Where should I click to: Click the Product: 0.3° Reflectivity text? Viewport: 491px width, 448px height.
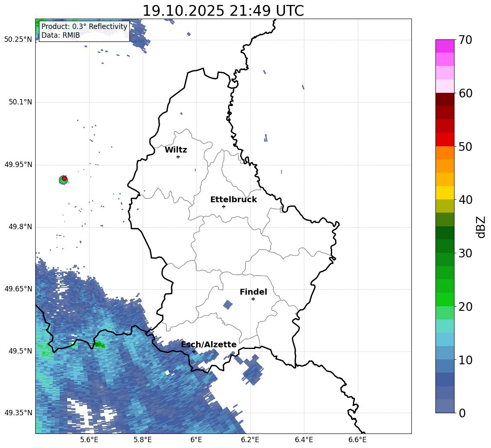84,27
